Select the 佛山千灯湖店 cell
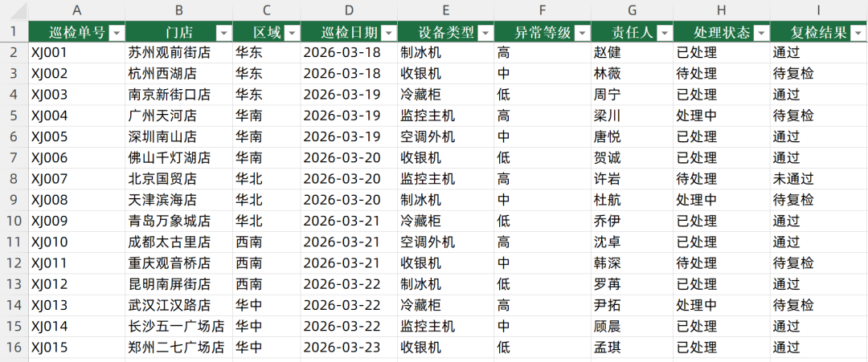 point(178,157)
